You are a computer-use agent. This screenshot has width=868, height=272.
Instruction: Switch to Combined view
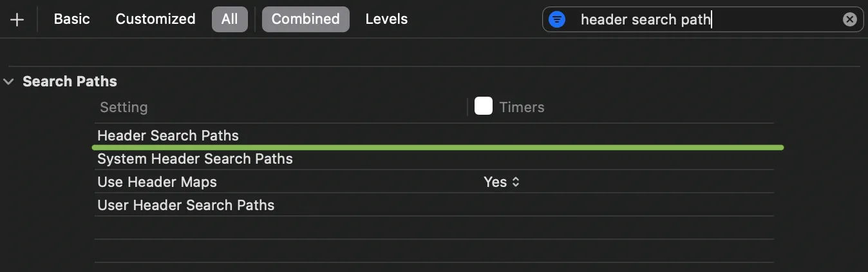(305, 19)
